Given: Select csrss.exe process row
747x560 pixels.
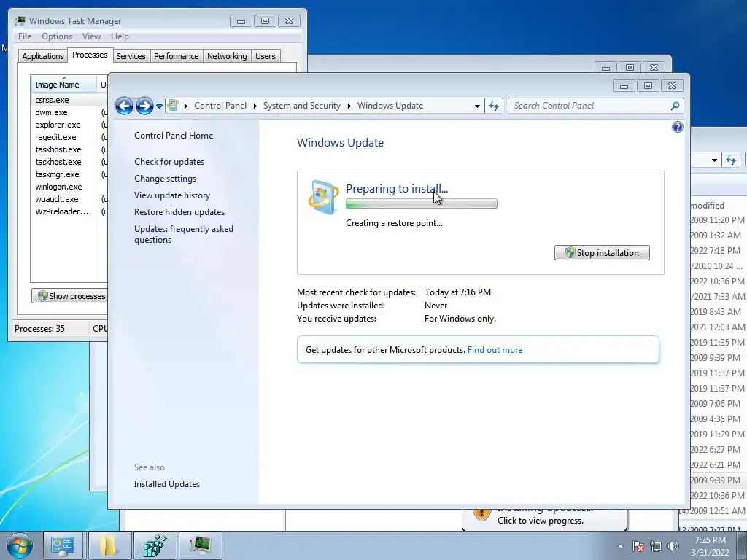Looking at the screenshot, I should [69, 100].
